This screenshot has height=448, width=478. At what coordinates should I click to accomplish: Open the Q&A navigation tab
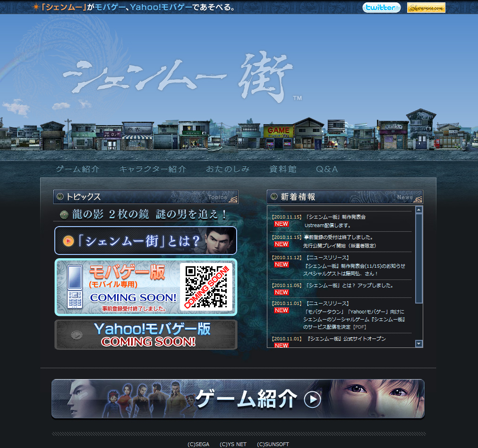(x=327, y=169)
